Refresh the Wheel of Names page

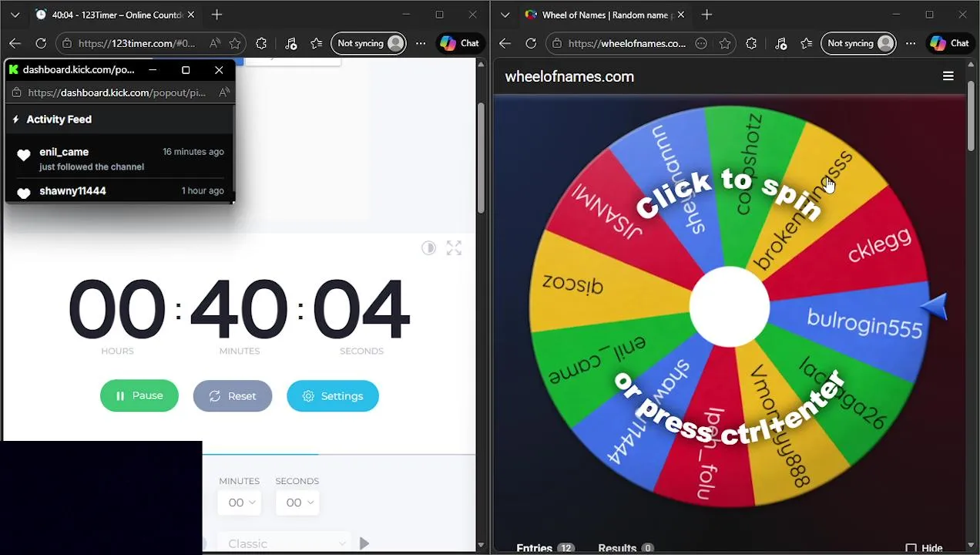(x=531, y=44)
